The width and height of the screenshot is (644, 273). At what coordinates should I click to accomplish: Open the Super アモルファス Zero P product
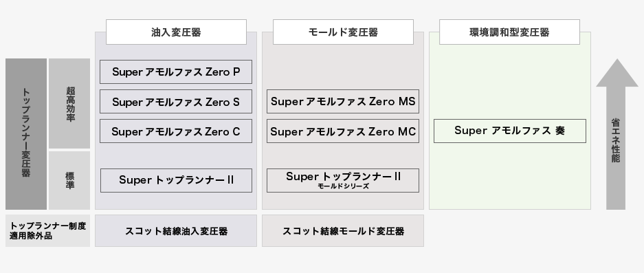(x=176, y=72)
